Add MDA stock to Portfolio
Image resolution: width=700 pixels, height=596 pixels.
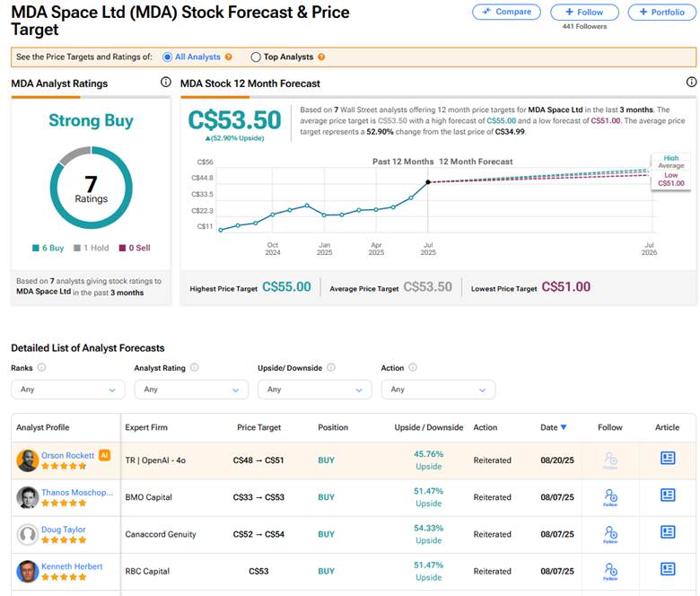(x=662, y=12)
